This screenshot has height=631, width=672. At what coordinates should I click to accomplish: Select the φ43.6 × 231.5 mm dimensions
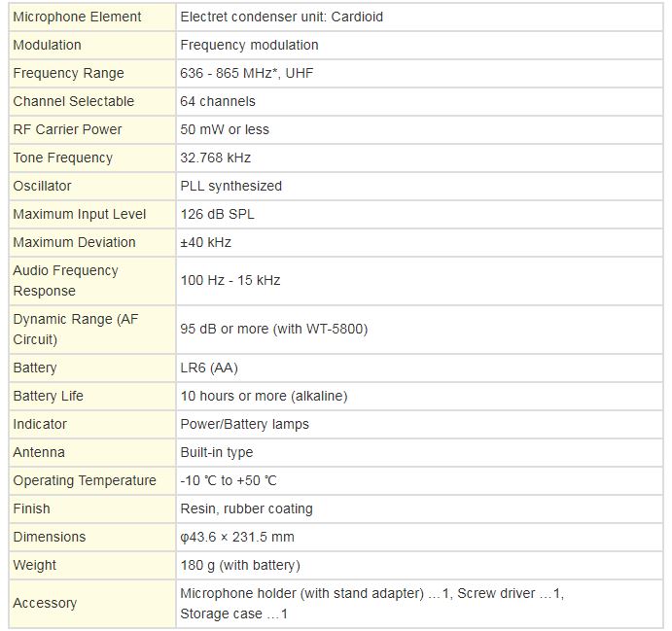(237, 538)
